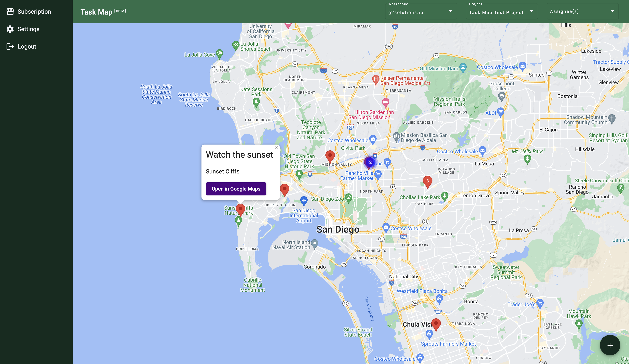
Task: Click the logout arrow icon
Action: pos(10,46)
